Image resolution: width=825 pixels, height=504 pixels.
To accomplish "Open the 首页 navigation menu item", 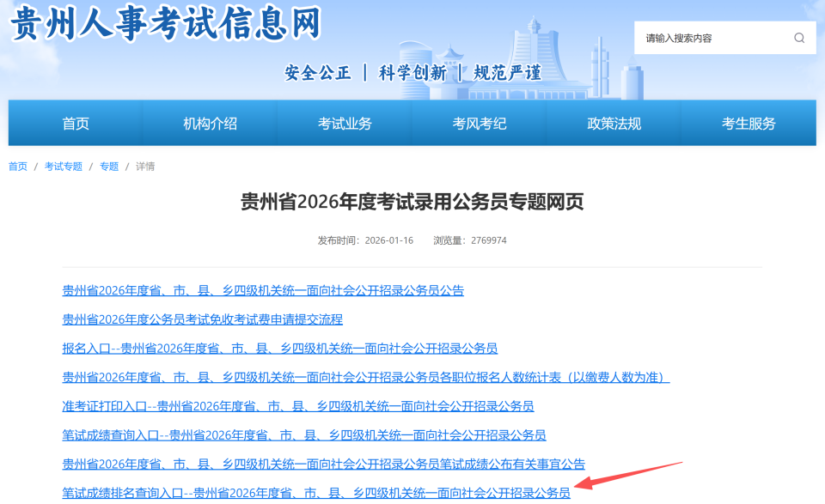I will (x=75, y=123).
